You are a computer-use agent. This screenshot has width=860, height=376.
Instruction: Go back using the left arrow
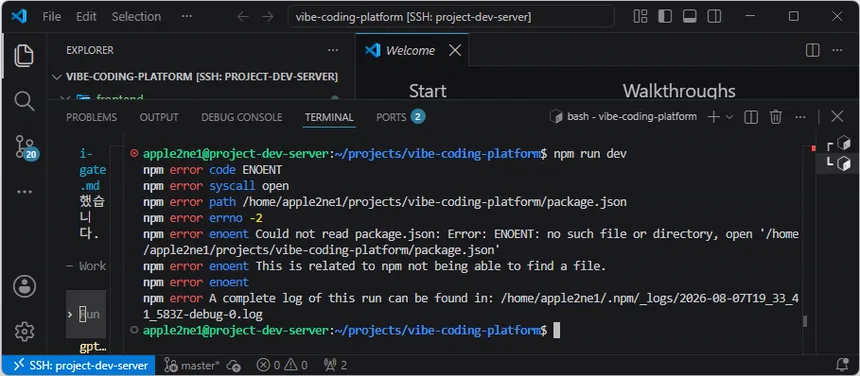coord(243,16)
